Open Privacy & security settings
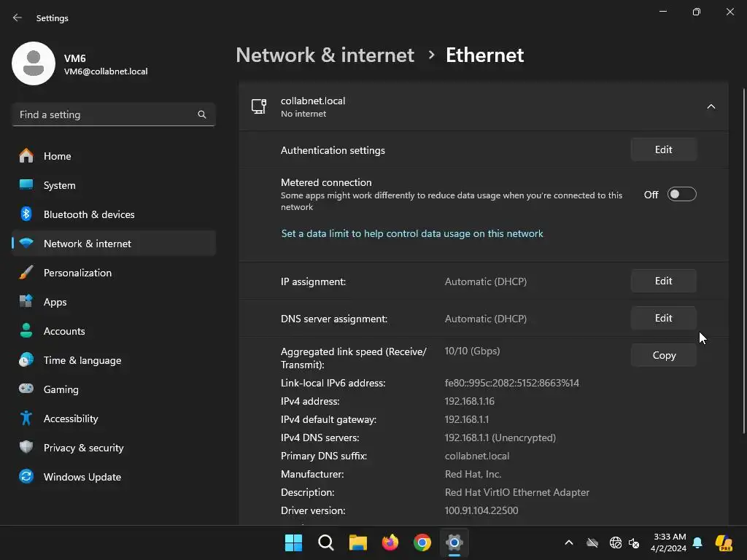 pyautogui.click(x=84, y=448)
